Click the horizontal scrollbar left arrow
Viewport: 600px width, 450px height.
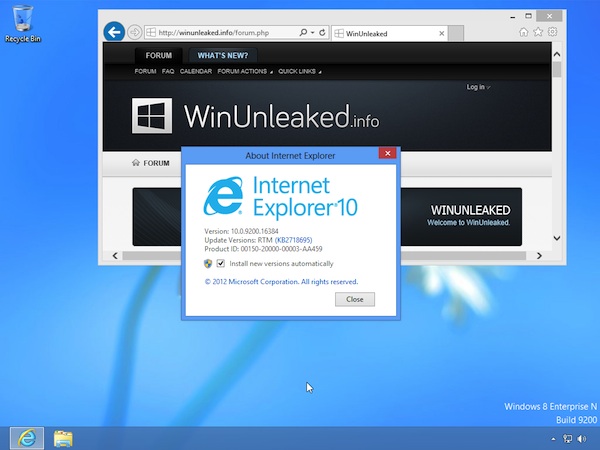pos(115,256)
